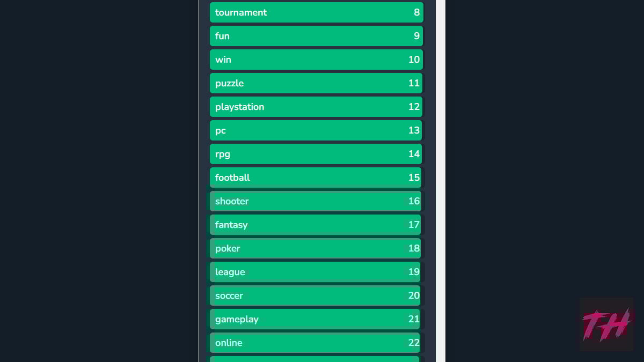The height and width of the screenshot is (362, 644).
Task: Select the 'fun' word bar
Action: (x=316, y=36)
